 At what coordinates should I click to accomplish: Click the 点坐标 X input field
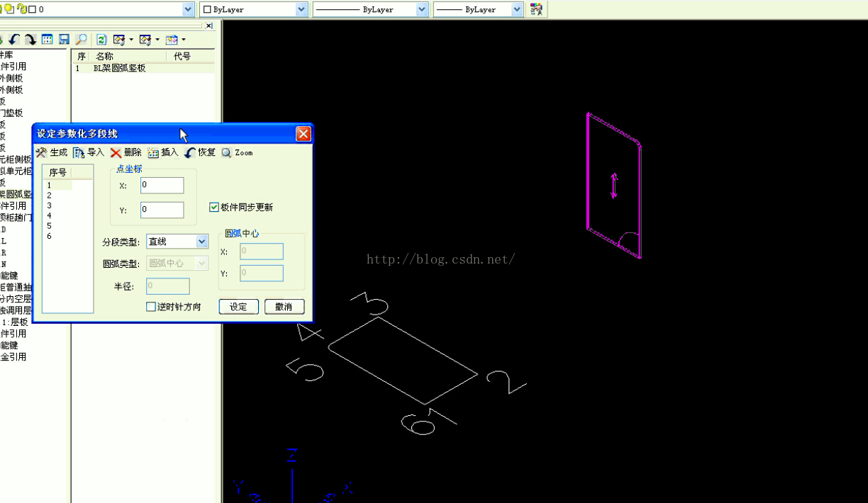162,185
